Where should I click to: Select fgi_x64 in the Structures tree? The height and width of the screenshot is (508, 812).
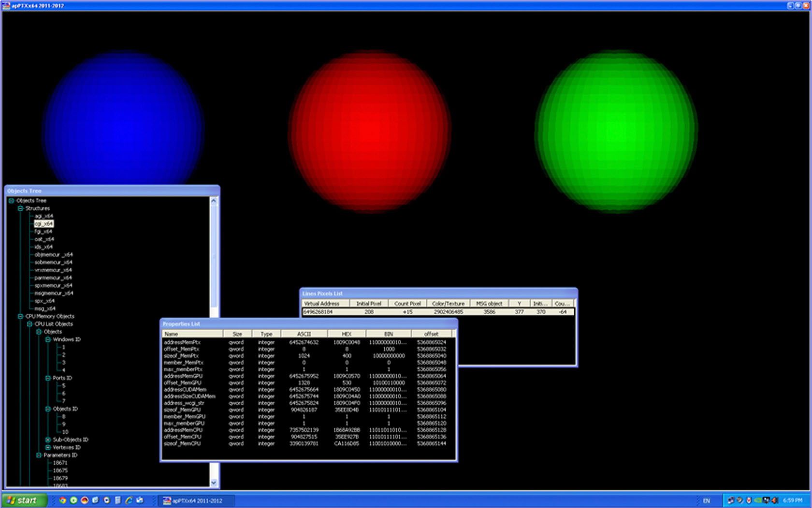(43, 231)
